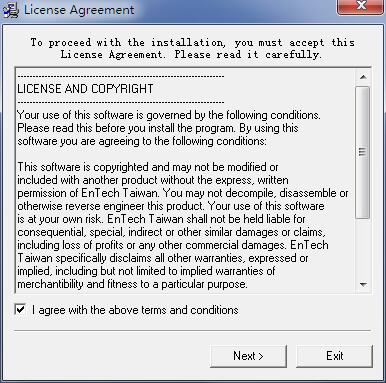
Task: Click the installer icon in the title bar
Action: tap(11, 9)
